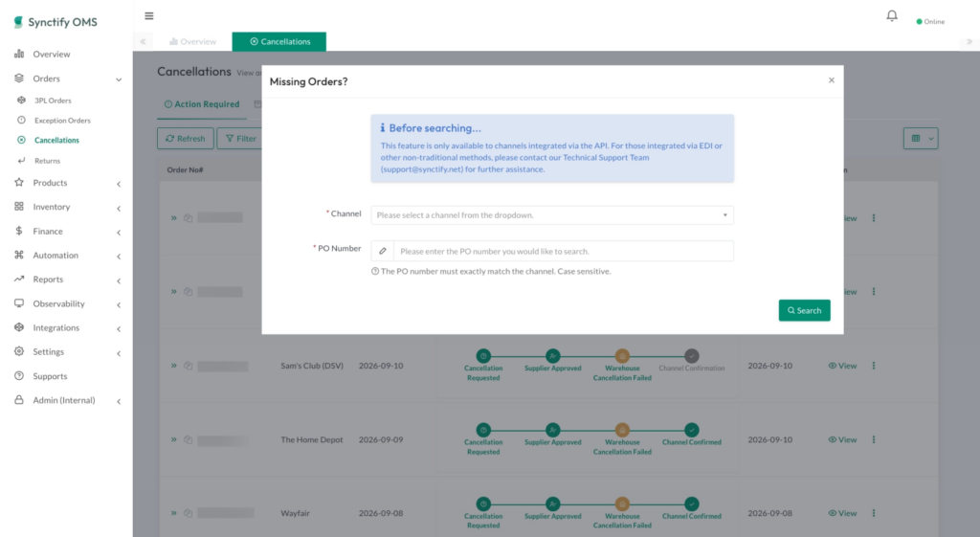Switch to the Overview tab

192,41
